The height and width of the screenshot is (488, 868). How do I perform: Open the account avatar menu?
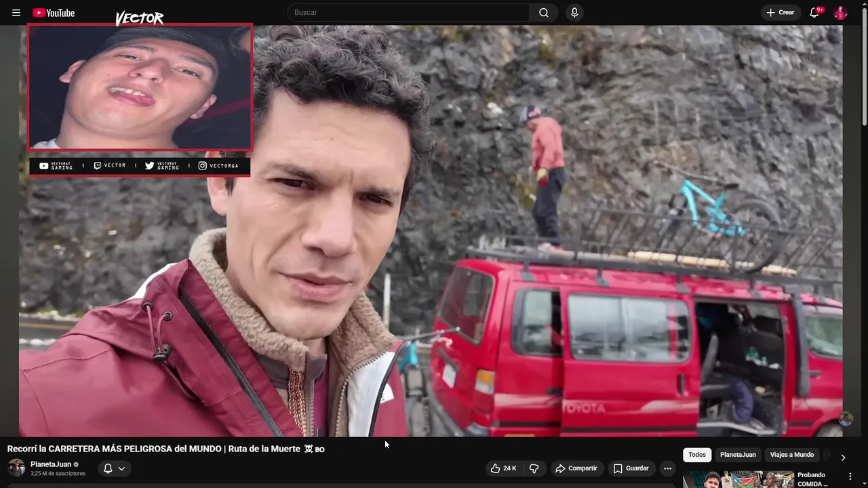[x=840, y=13]
